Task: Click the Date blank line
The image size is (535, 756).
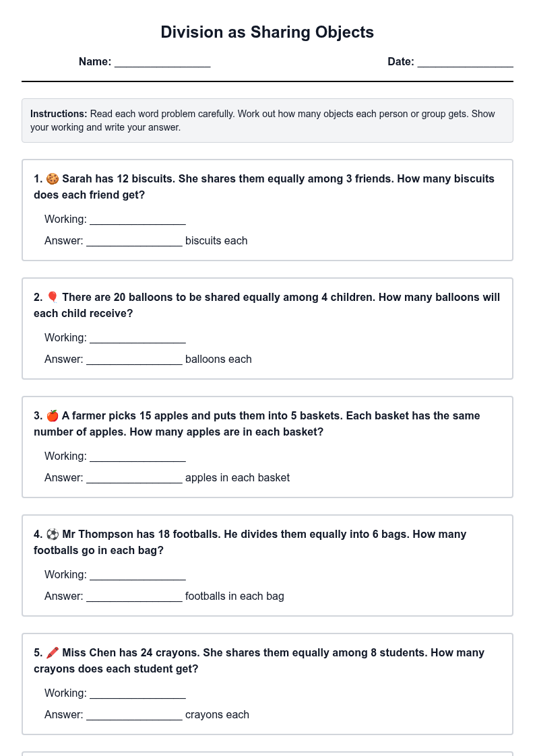Action: pyautogui.click(x=466, y=62)
